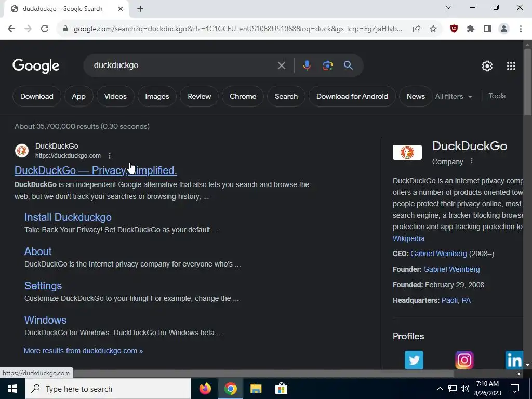The image size is (532, 399).
Task: Click the horizontal scrollbar right arrow
Action: click(x=519, y=374)
